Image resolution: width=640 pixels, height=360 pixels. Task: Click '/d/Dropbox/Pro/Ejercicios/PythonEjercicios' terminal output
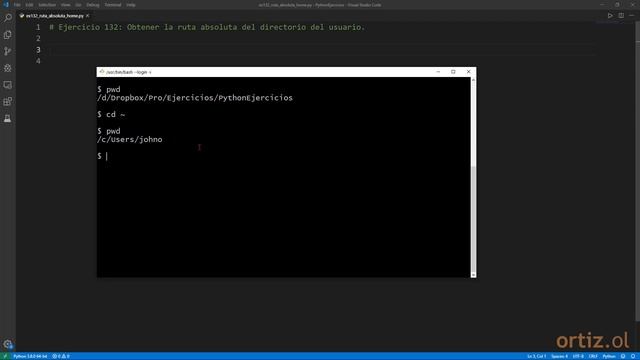pyautogui.click(x=195, y=98)
